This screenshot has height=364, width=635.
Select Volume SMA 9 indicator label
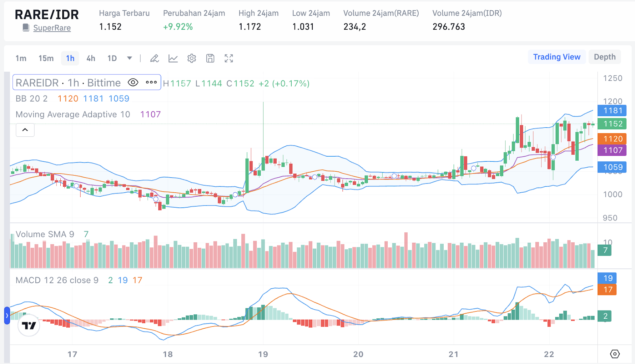coord(45,234)
